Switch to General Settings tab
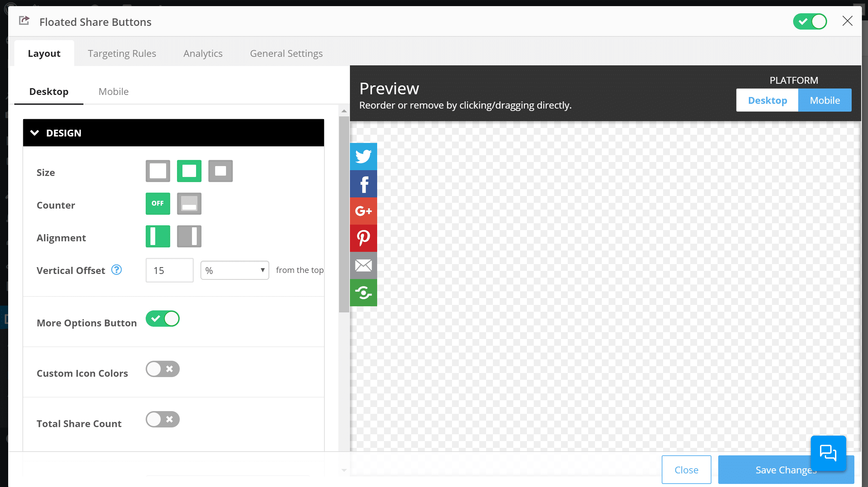 click(x=286, y=53)
